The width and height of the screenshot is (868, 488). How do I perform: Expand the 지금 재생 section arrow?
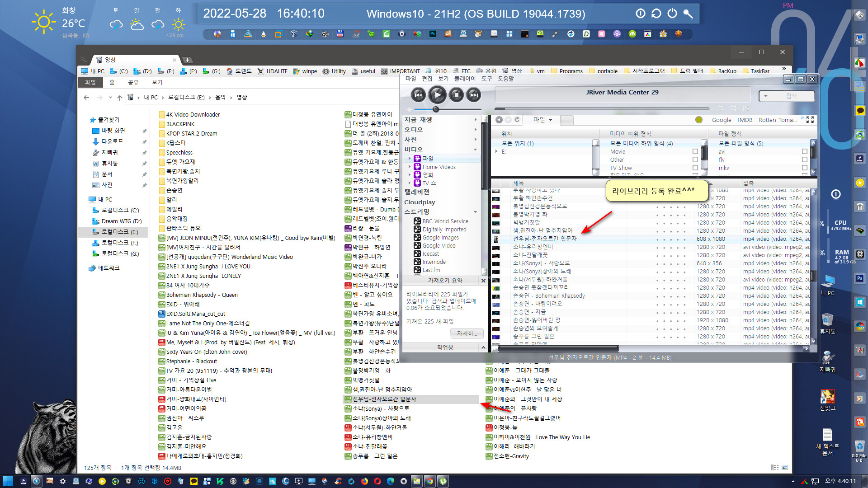point(475,120)
